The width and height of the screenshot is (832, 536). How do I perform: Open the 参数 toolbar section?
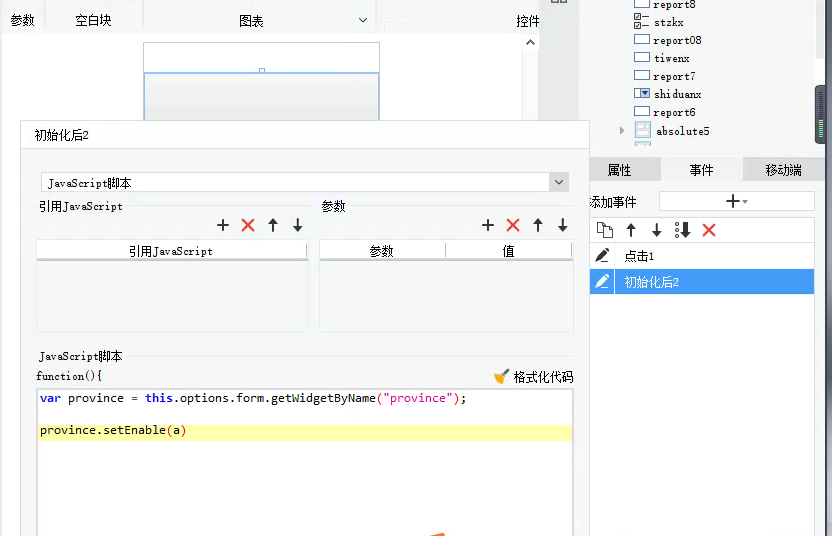pyautogui.click(x=22, y=20)
